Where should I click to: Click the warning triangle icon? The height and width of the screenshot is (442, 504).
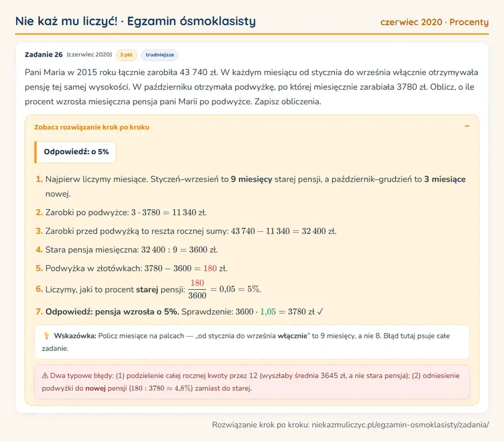(x=45, y=376)
